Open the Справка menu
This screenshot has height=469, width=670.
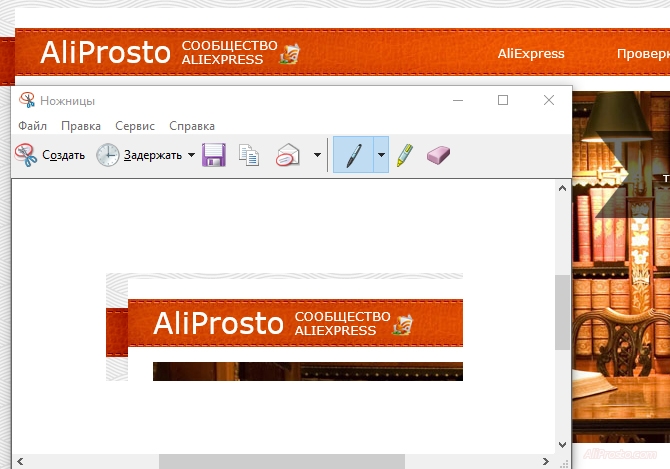point(192,126)
